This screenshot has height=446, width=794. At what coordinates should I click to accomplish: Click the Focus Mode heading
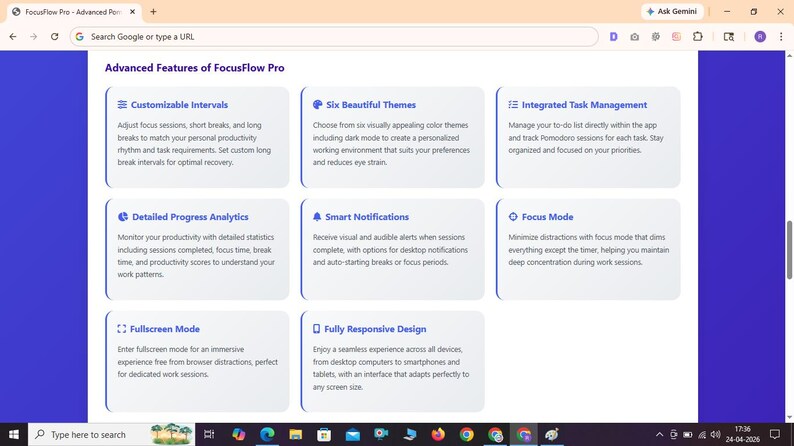click(x=547, y=217)
